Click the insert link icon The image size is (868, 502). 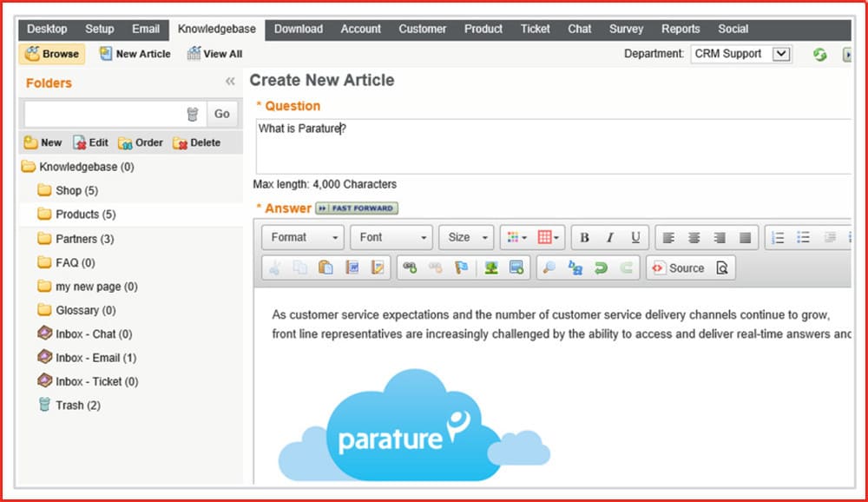coord(410,268)
